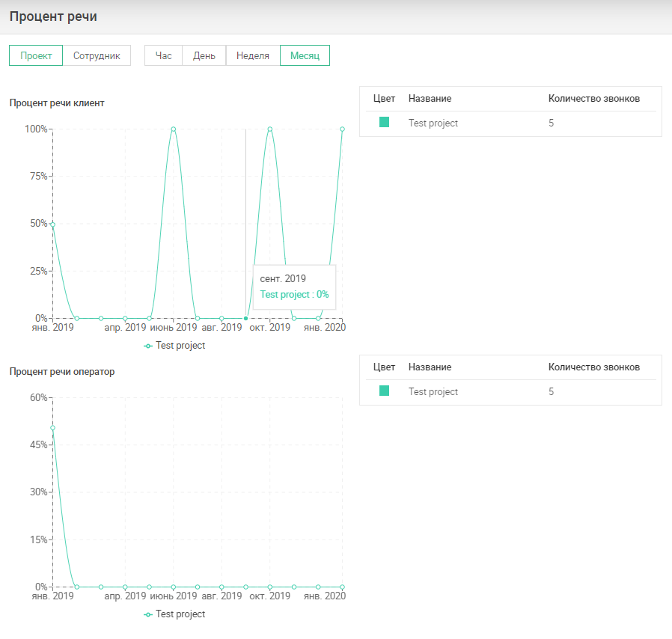Set interval to День
672x639 pixels.
204,55
